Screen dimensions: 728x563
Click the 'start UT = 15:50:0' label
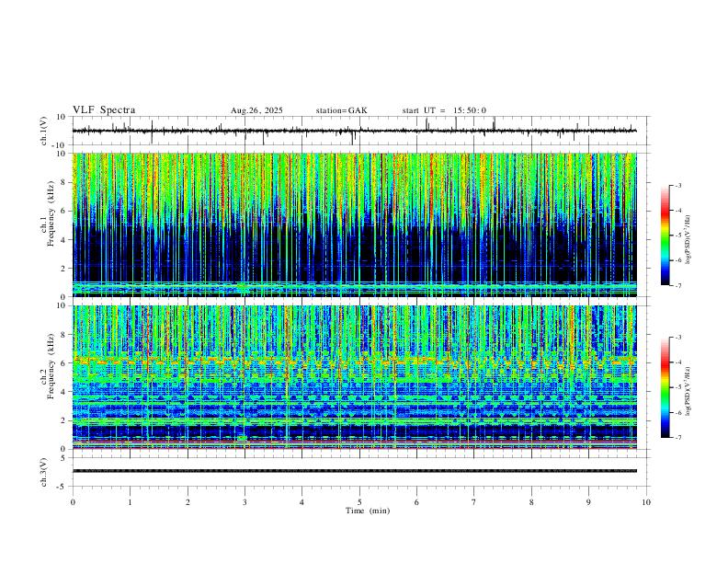[444, 110]
